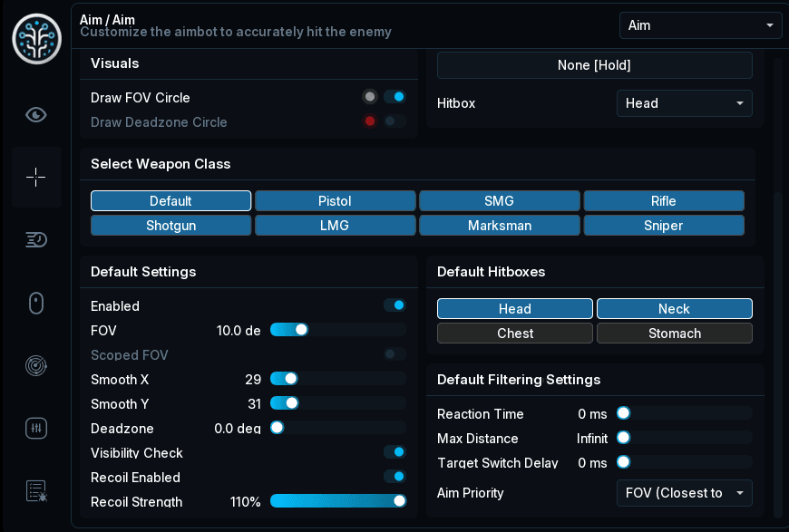Toggle the Enabled switch in Default Settings
789x532 pixels.
[395, 305]
